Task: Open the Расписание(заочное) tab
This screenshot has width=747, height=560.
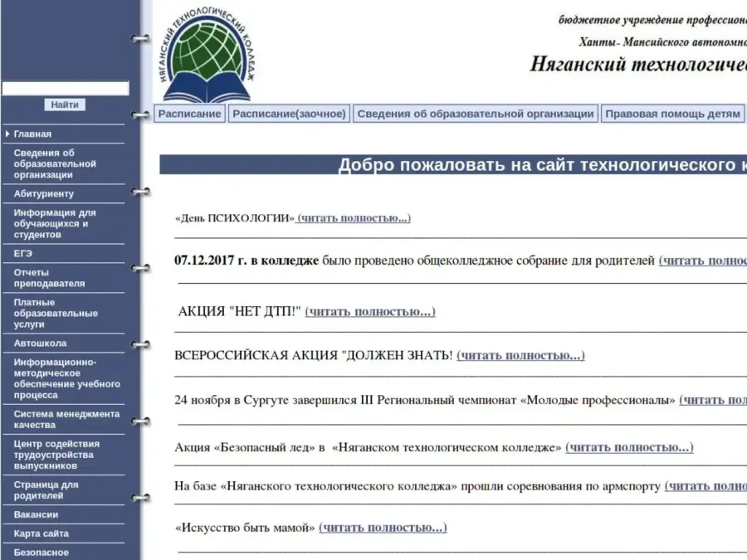Action: click(x=289, y=114)
